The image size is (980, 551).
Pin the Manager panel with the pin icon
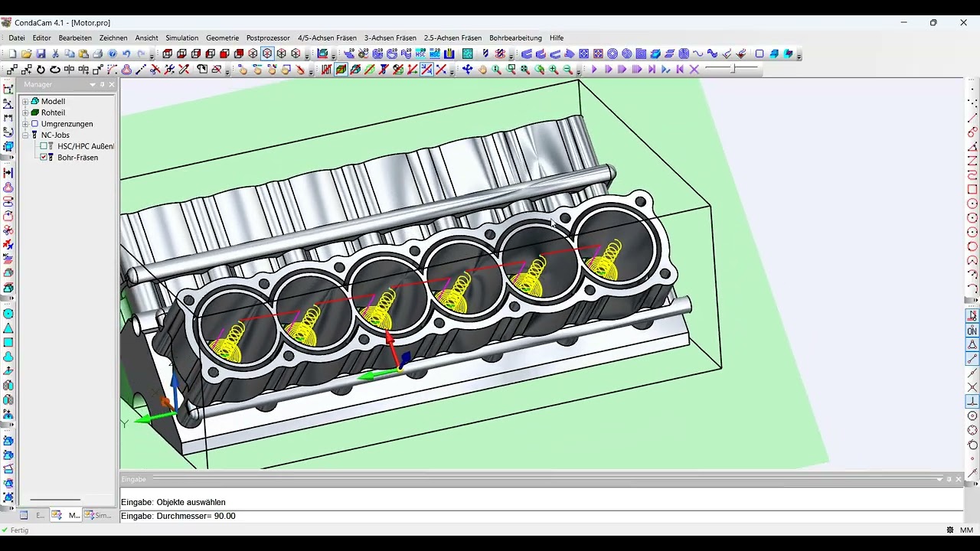(102, 84)
